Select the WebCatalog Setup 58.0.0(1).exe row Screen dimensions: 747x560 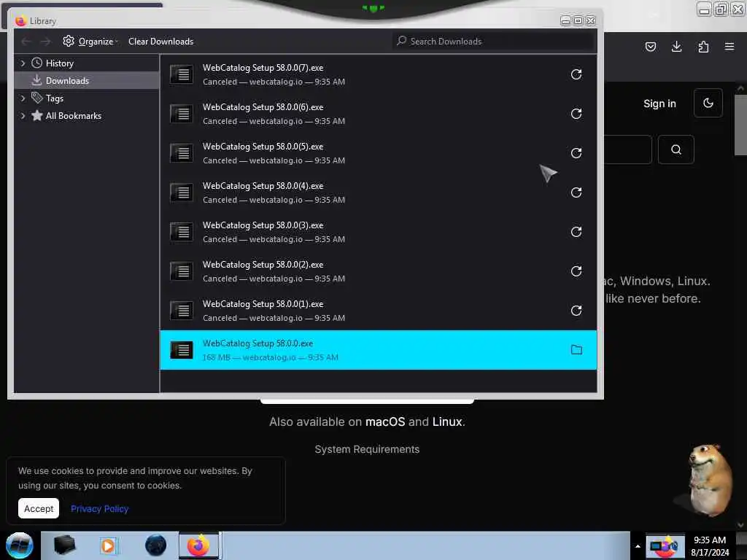pyautogui.click(x=379, y=311)
